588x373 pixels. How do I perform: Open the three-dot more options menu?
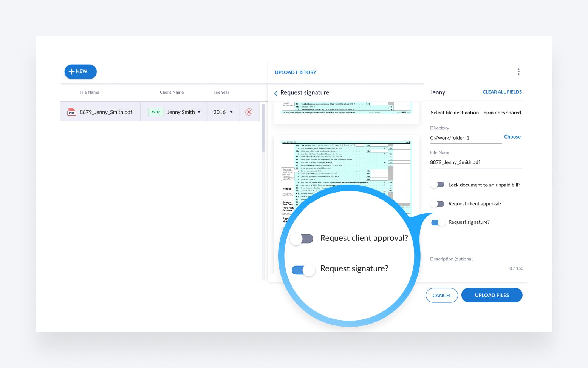518,72
